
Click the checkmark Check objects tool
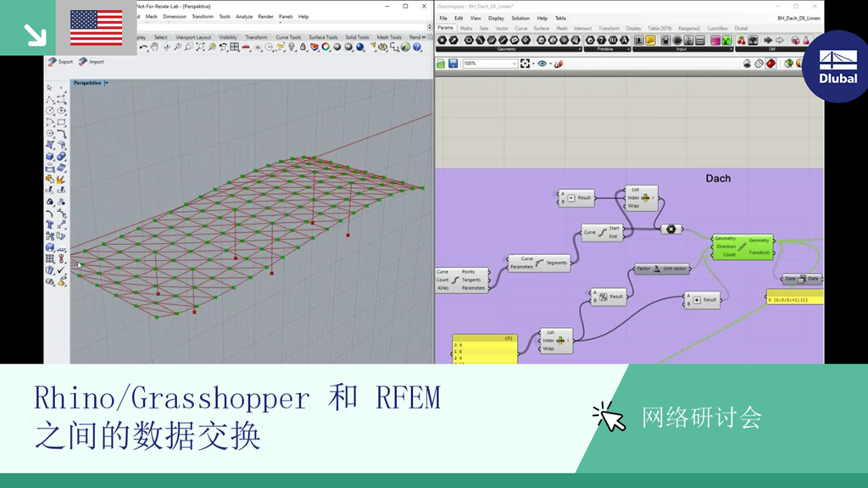(x=61, y=270)
